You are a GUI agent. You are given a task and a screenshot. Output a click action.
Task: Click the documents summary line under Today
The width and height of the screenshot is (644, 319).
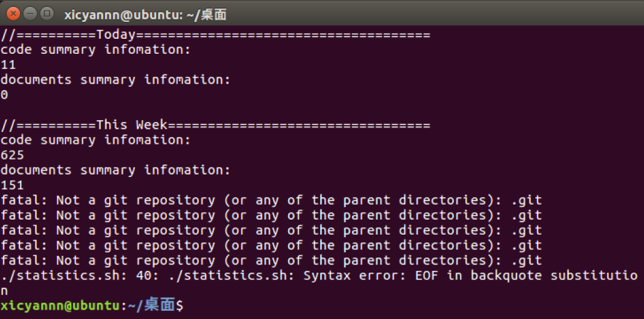[x=116, y=80]
